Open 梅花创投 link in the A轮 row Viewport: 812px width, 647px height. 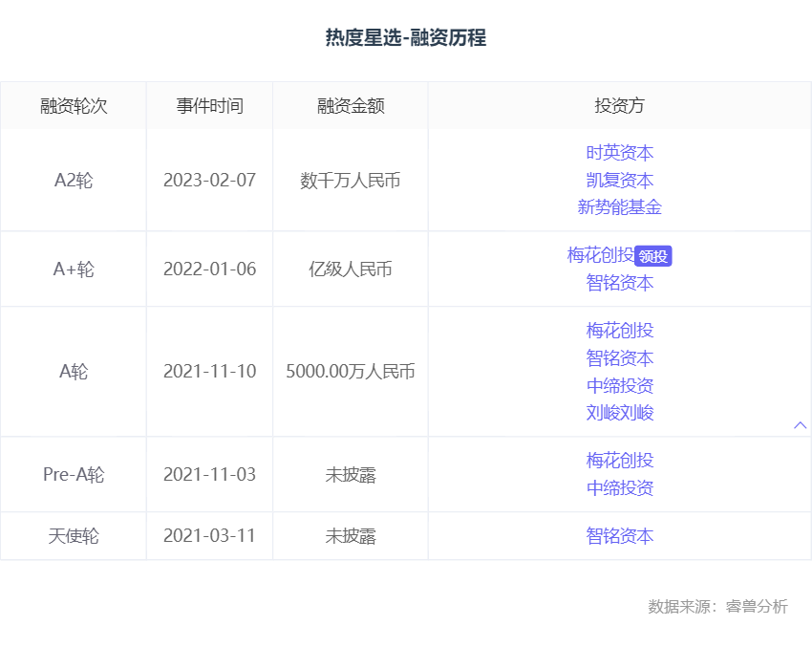[x=619, y=331]
